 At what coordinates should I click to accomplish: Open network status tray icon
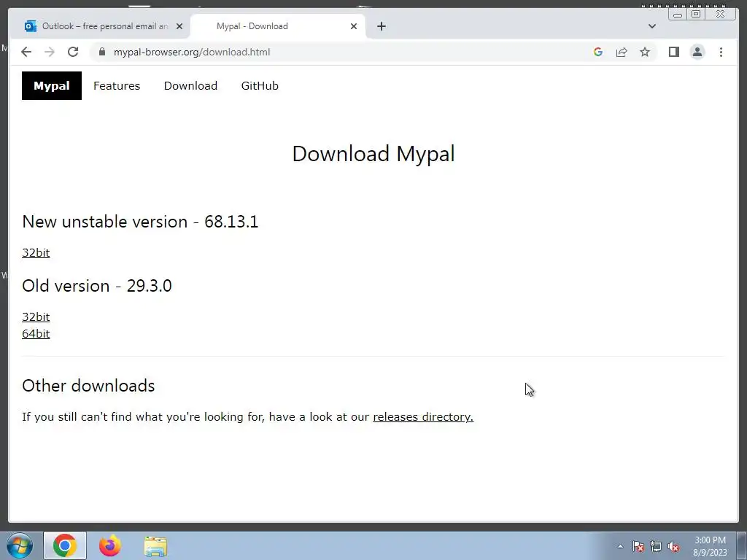[x=656, y=547]
